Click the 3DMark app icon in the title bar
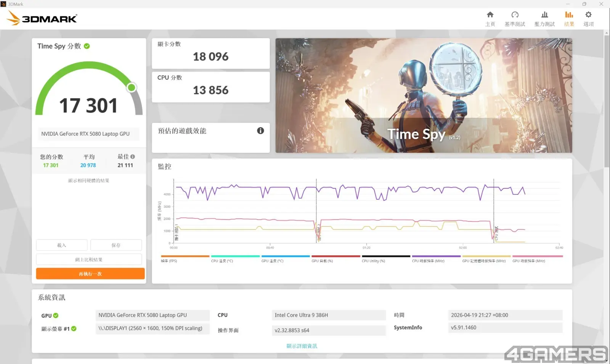The height and width of the screenshot is (364, 610). click(3, 4)
